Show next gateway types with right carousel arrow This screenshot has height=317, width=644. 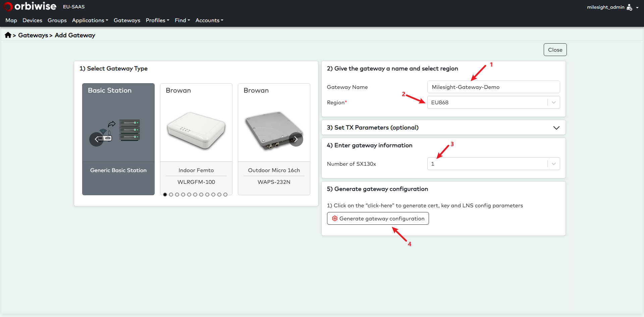tap(296, 139)
